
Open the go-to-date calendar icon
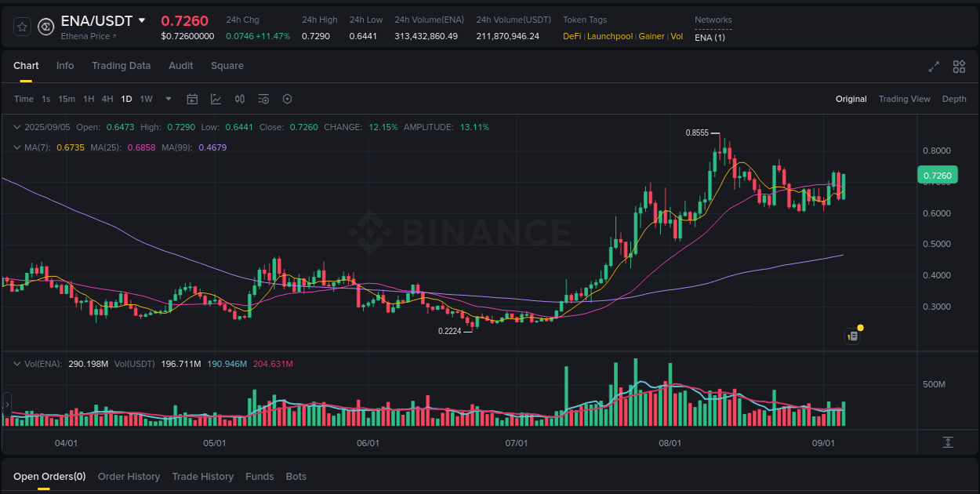pos(192,99)
